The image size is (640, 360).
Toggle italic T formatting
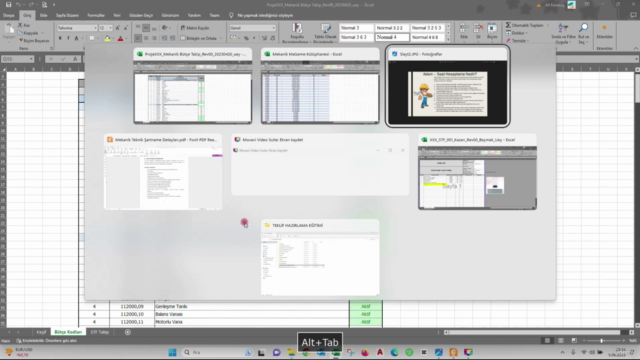click(68, 38)
